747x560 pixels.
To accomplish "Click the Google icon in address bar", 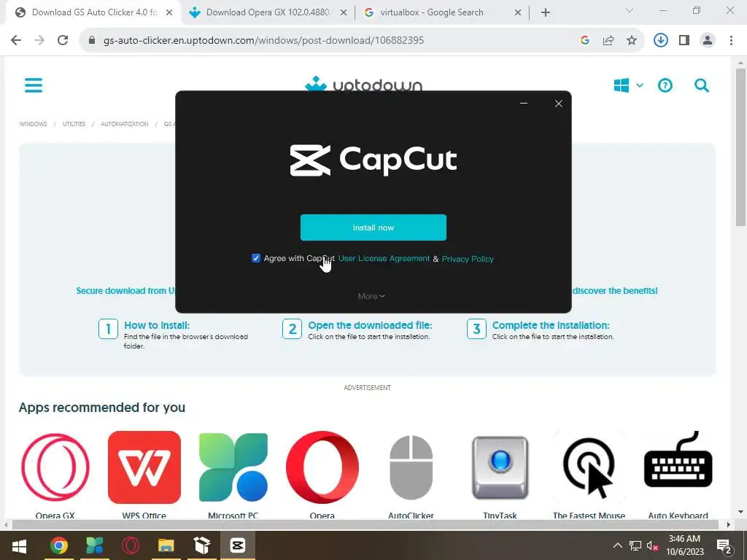I will [x=584, y=41].
